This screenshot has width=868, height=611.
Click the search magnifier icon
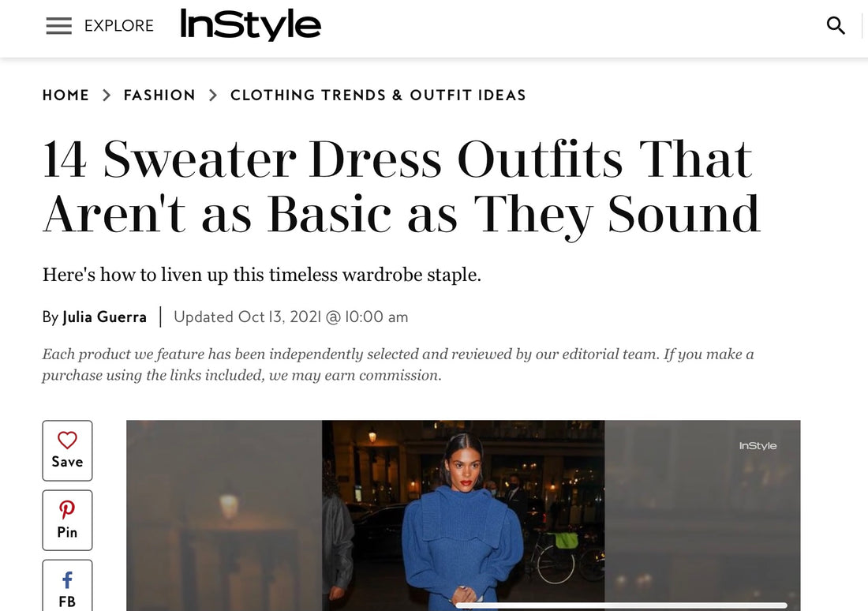(x=836, y=25)
